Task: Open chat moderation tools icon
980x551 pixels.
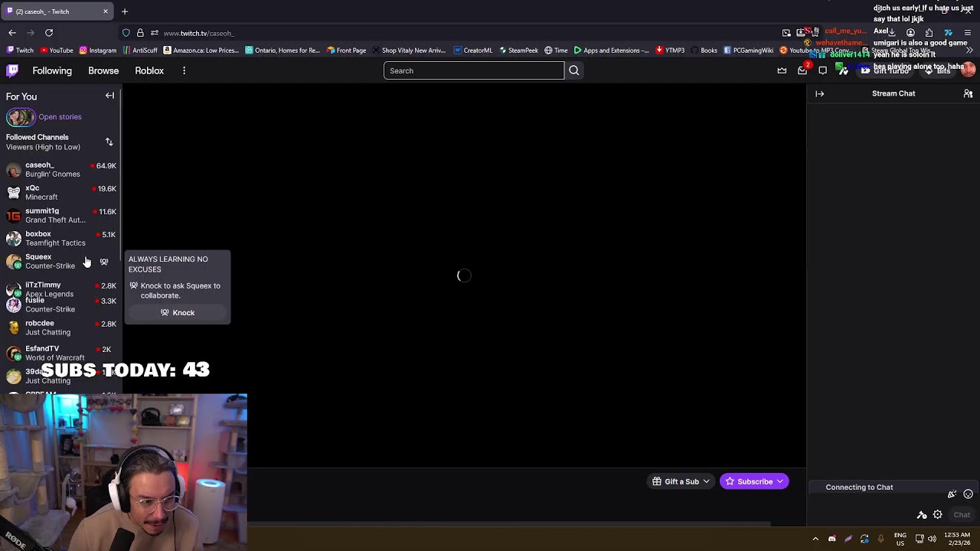Action: coord(922,515)
